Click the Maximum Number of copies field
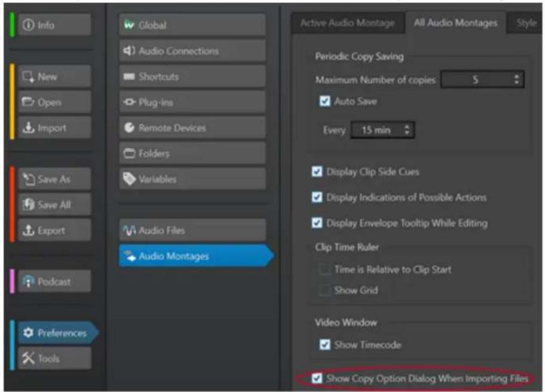 tap(482, 79)
